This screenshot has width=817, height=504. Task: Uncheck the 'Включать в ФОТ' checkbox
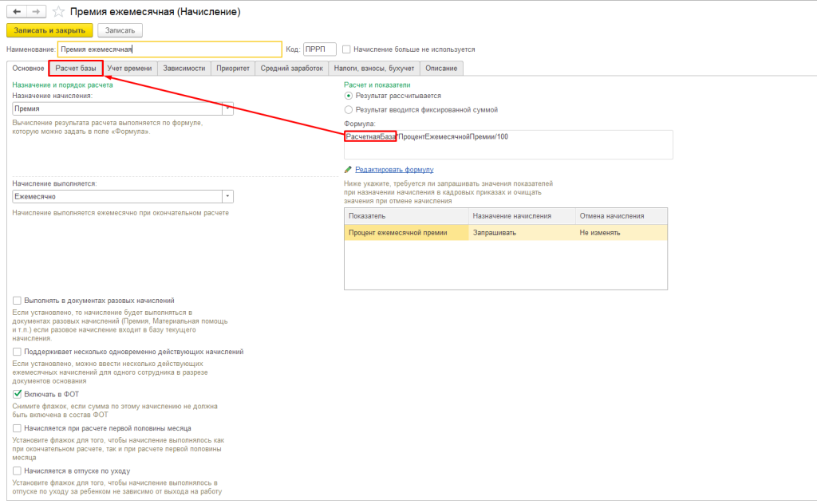click(18, 394)
